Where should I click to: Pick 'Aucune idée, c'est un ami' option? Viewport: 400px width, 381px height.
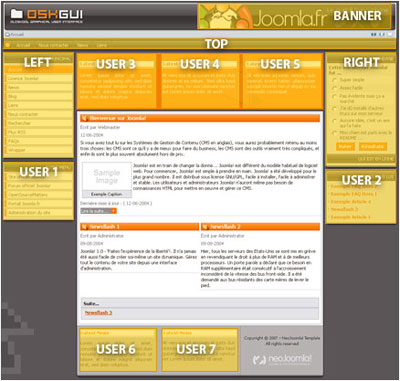pos(334,121)
